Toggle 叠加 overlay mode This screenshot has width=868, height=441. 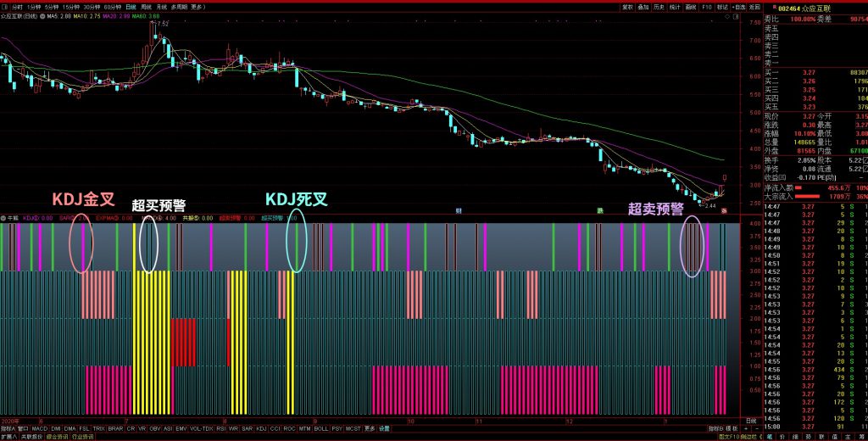coord(643,6)
